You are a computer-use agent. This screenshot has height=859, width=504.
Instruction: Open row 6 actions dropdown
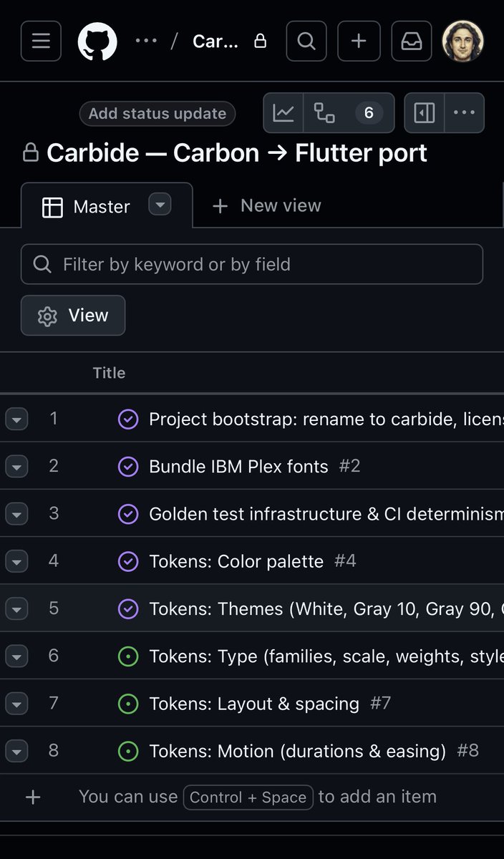(16, 656)
